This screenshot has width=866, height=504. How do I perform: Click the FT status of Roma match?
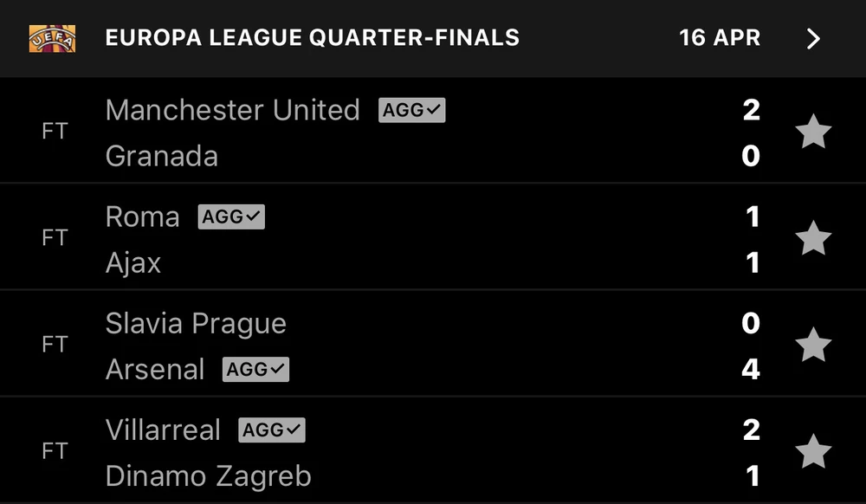pos(55,239)
